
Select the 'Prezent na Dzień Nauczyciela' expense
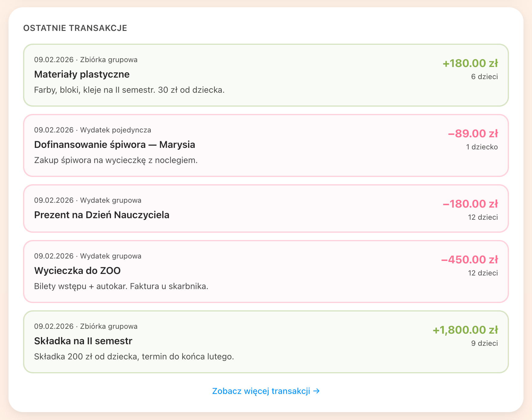(x=265, y=209)
